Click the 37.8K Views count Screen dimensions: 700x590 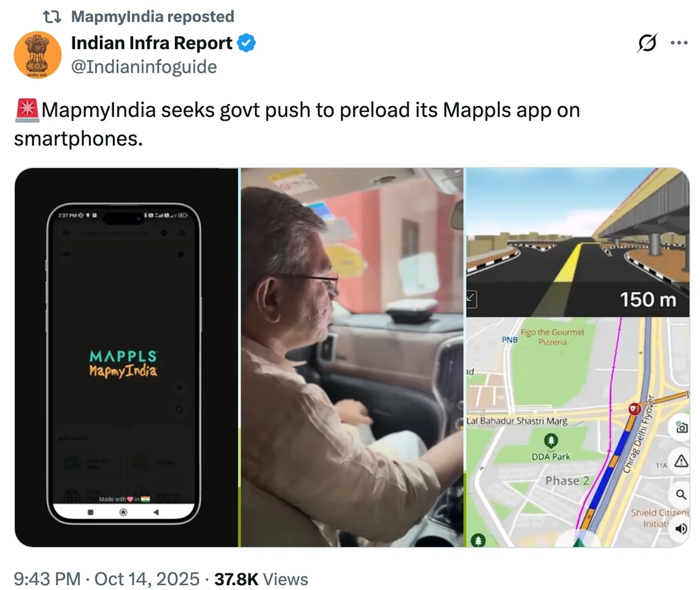(x=261, y=579)
